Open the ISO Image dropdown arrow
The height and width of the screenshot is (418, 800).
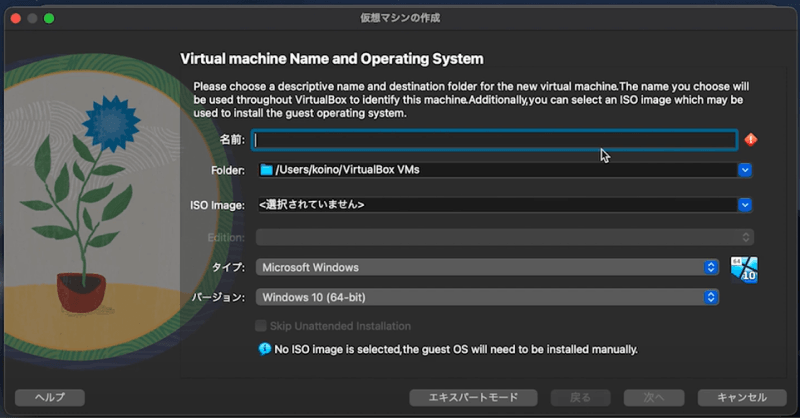[x=744, y=205]
